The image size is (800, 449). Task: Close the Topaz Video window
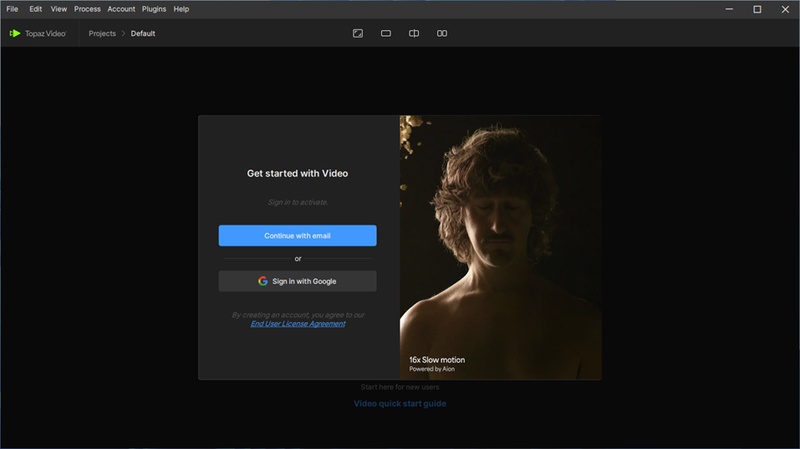785,9
